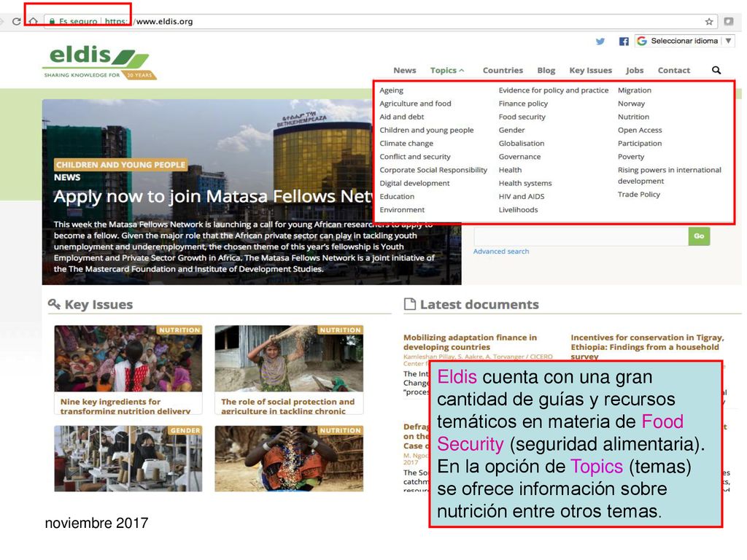Go to the Blog section
Screen dimensions: 747x560
tap(546, 71)
